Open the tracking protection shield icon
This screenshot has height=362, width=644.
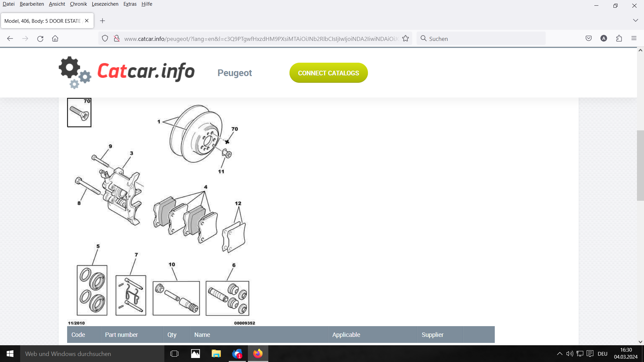pos(105,39)
